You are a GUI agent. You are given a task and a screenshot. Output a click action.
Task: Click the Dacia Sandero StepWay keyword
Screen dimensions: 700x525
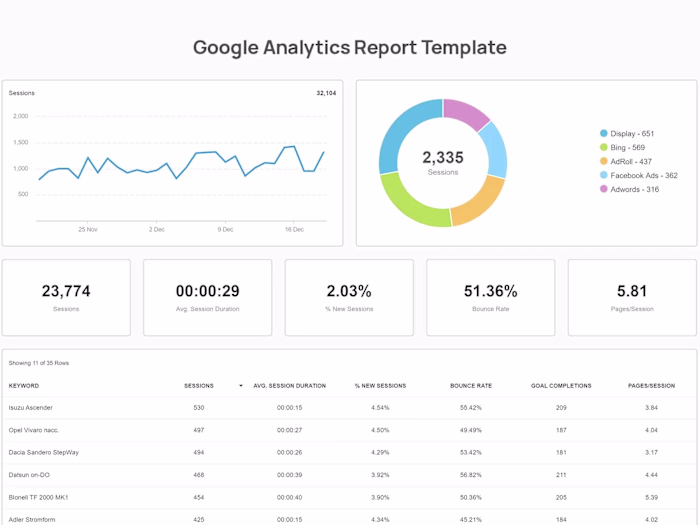44,453
